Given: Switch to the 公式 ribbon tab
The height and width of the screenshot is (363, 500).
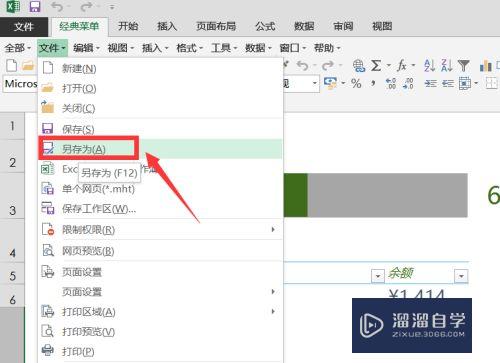Looking at the screenshot, I should click(265, 26).
